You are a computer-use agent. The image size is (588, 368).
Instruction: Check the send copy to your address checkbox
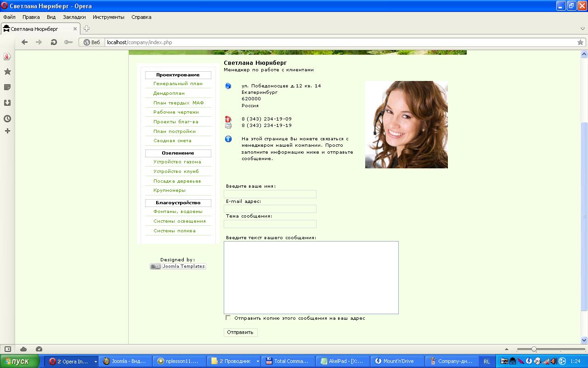[x=228, y=318]
